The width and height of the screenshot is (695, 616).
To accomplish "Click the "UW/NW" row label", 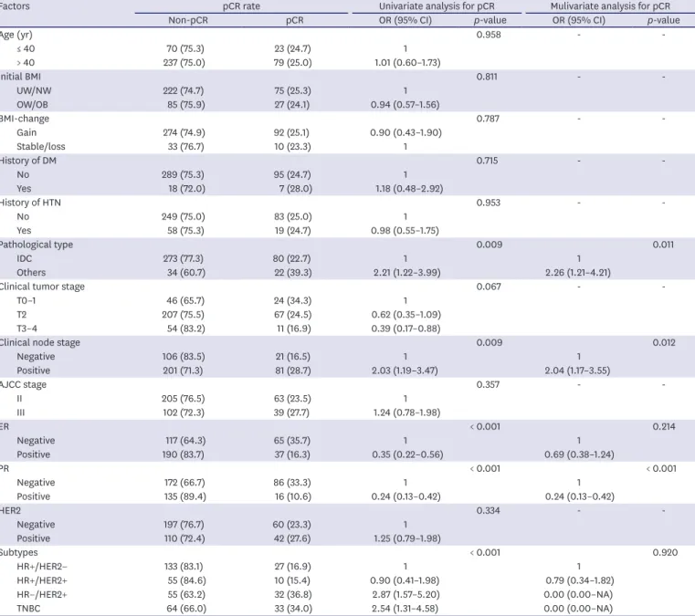I will click(x=34, y=90).
